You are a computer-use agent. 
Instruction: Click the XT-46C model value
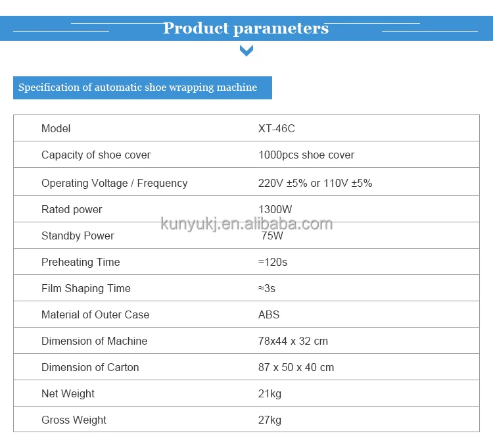277,128
